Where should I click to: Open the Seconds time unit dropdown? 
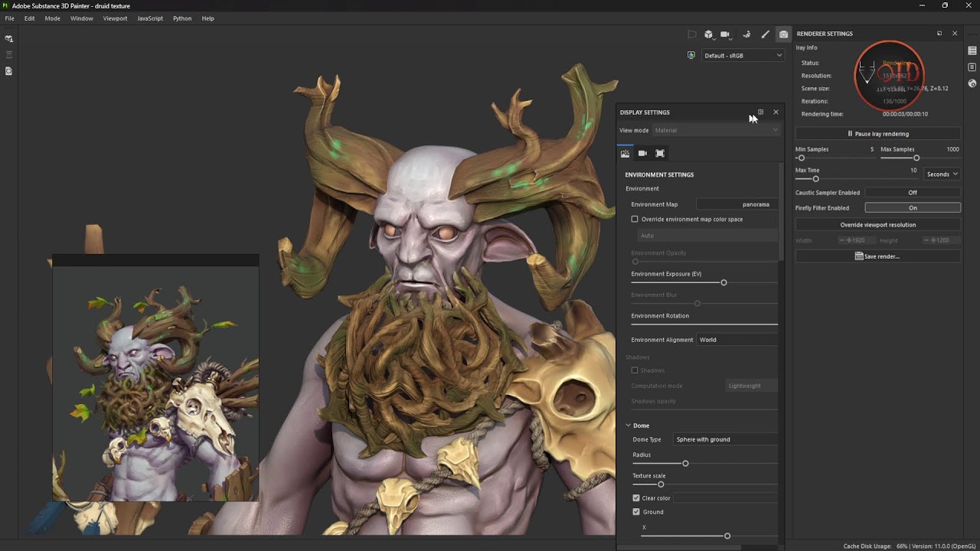point(942,174)
